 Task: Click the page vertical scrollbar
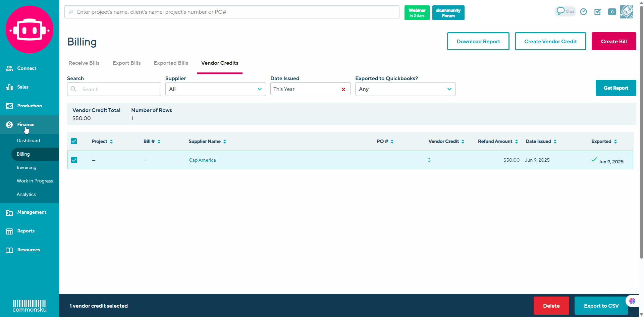641,134
